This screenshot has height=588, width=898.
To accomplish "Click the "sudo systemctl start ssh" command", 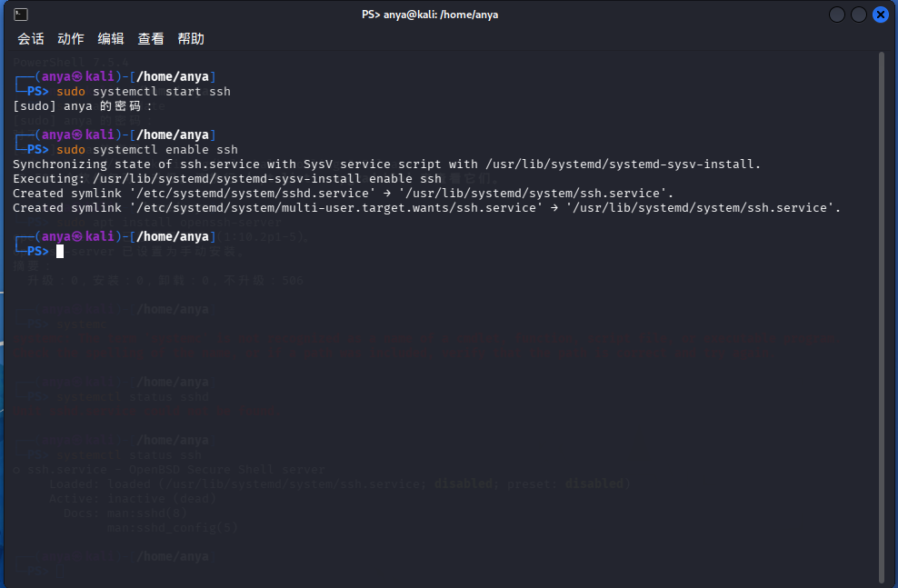I will point(144,92).
